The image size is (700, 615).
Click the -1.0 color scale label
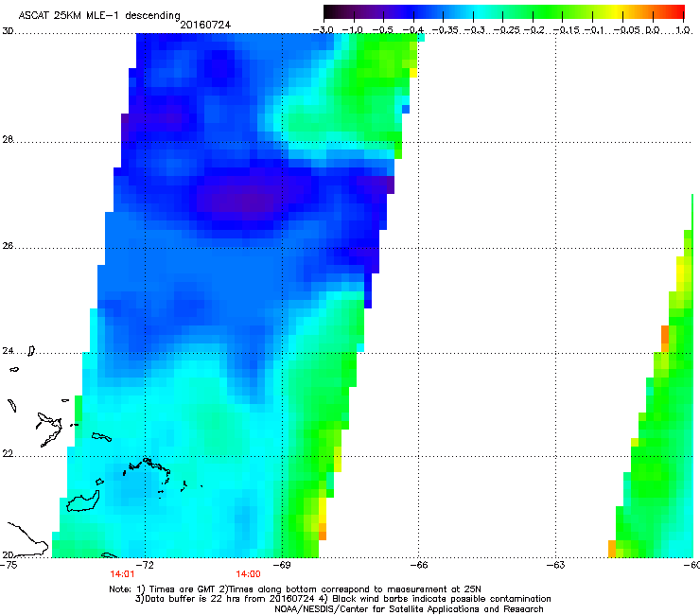(352, 30)
